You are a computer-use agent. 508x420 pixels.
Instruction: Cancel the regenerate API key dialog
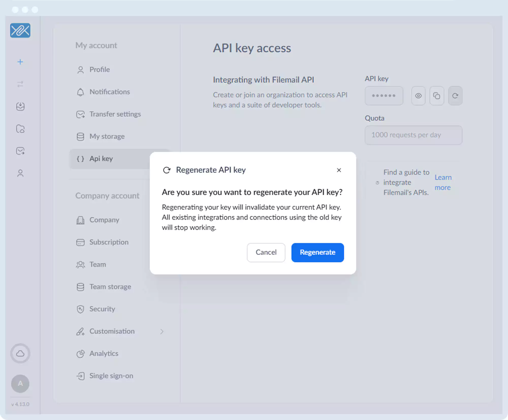266,252
